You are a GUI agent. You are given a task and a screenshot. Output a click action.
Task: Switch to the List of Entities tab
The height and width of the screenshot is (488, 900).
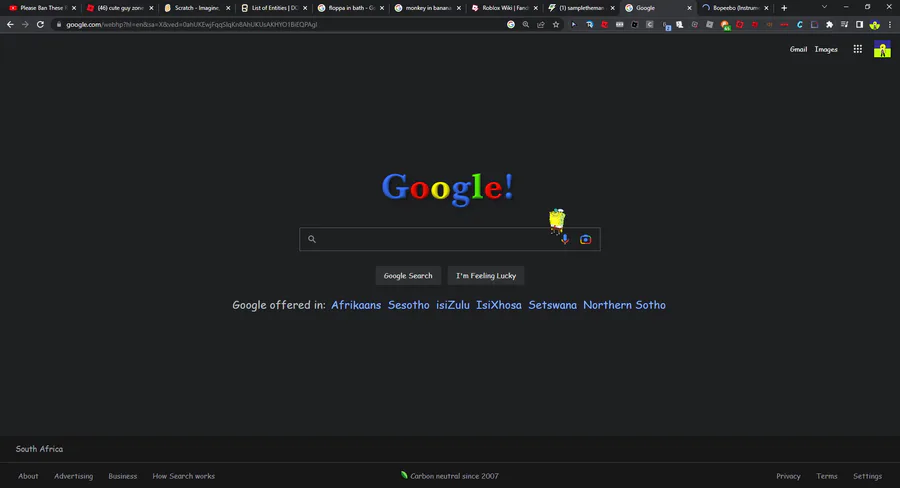coord(274,8)
